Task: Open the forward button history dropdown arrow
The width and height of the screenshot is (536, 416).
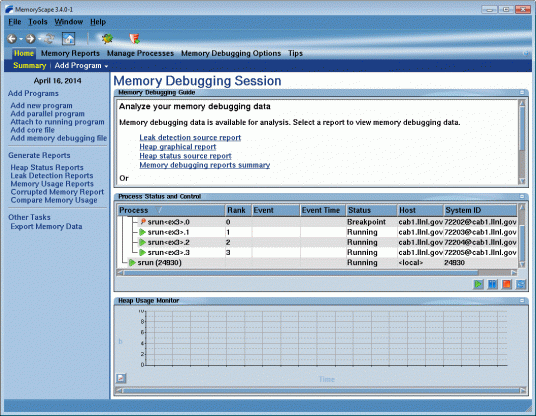Action: [40, 39]
